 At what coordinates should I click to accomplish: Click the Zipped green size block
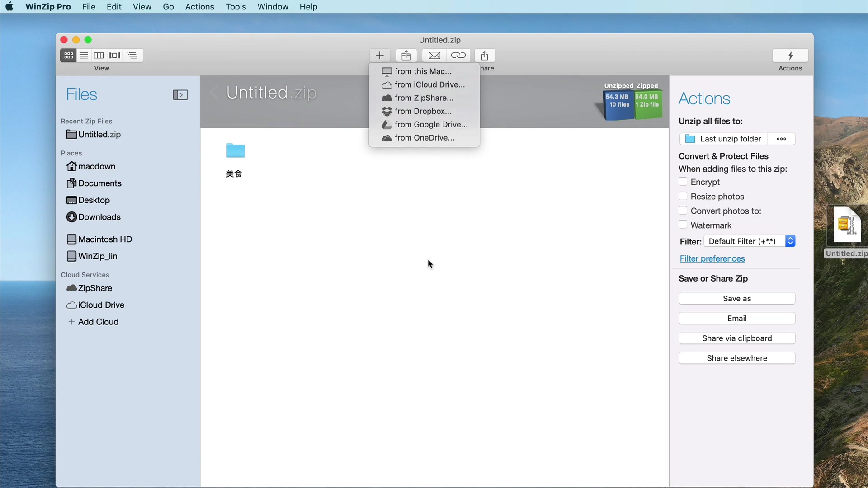pyautogui.click(x=648, y=105)
